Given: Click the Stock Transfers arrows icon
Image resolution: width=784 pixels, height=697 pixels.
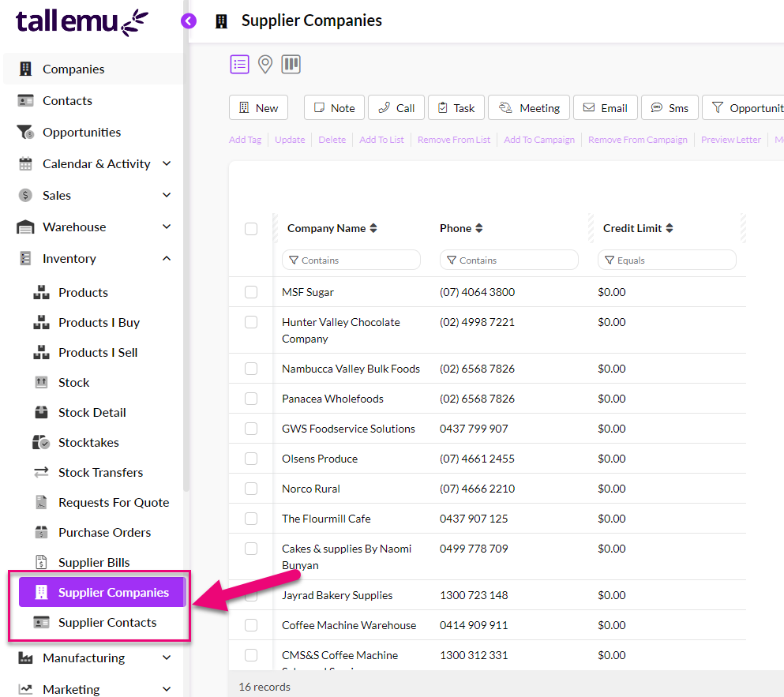Looking at the screenshot, I should click(42, 473).
